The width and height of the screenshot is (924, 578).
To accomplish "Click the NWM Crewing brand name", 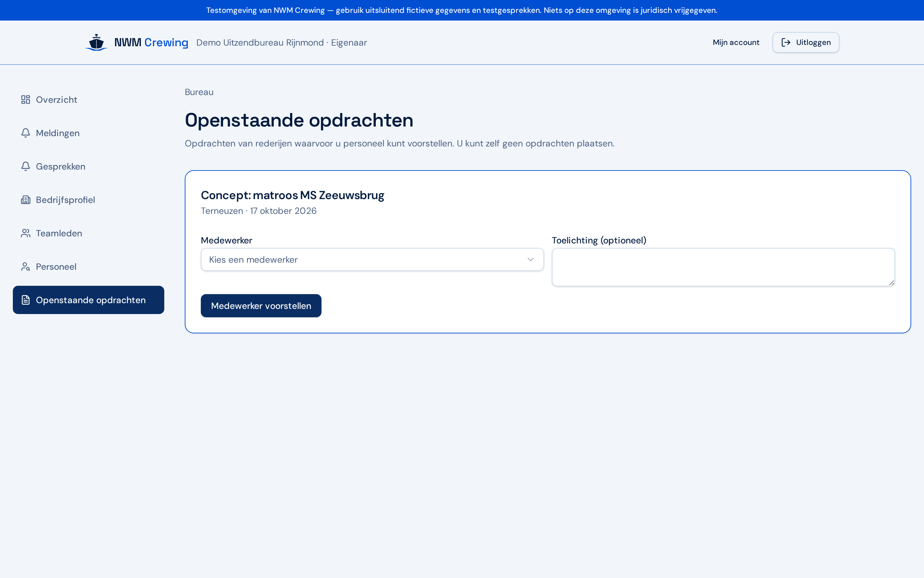I will (151, 42).
